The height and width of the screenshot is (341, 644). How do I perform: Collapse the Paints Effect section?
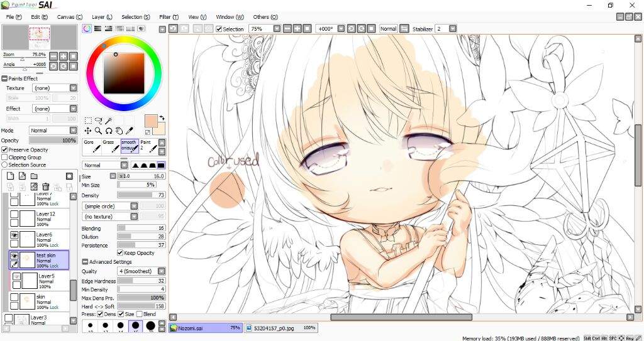pyautogui.click(x=4, y=78)
